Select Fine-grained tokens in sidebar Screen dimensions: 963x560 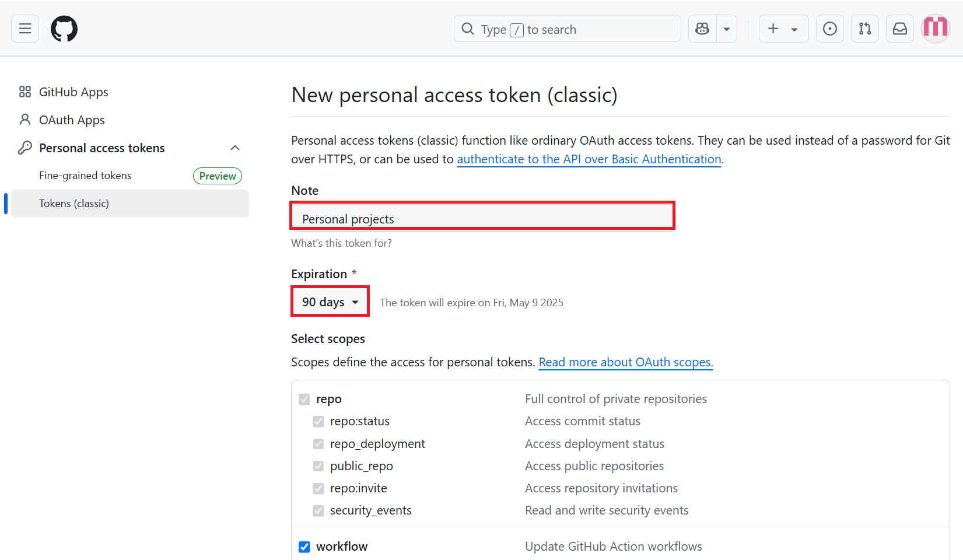coord(85,176)
